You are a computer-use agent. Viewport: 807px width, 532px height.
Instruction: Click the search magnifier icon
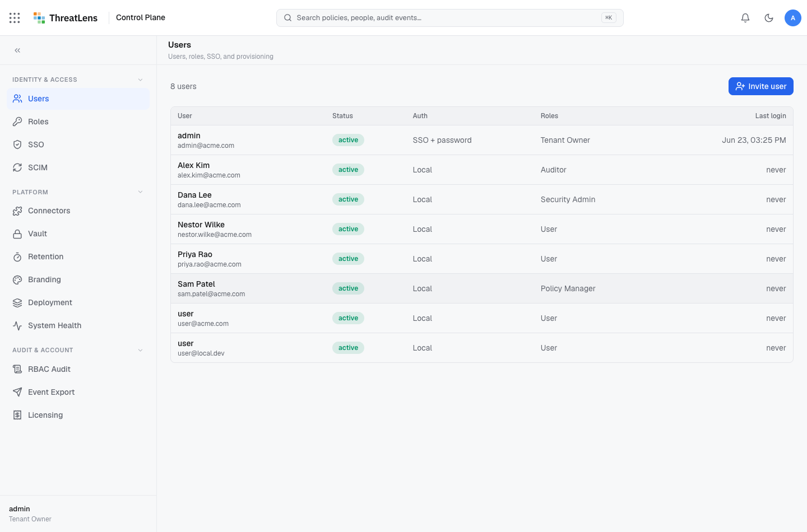click(x=287, y=18)
